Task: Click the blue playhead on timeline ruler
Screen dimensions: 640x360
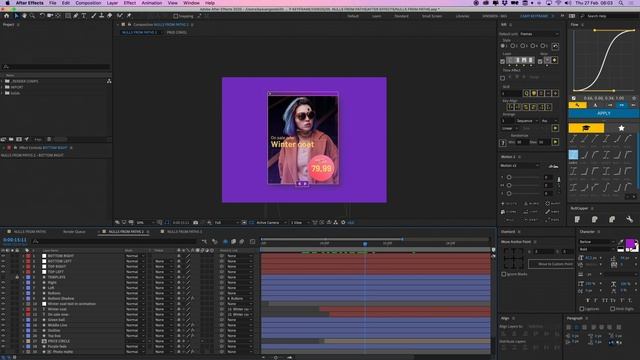Action: pyautogui.click(x=365, y=244)
